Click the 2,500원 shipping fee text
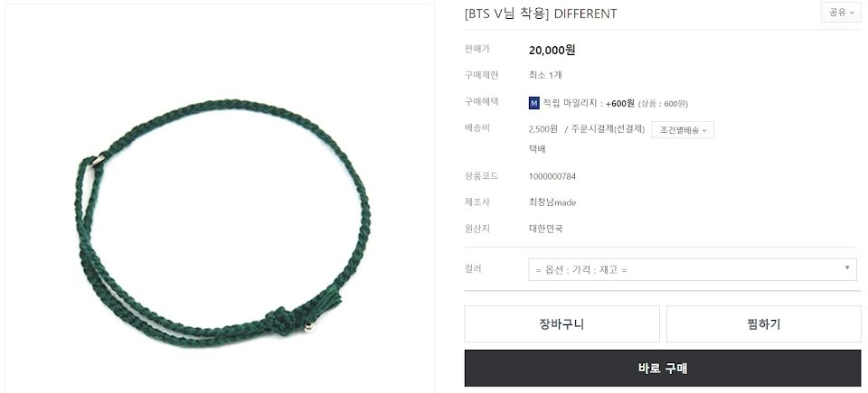868x393 pixels. point(543,129)
